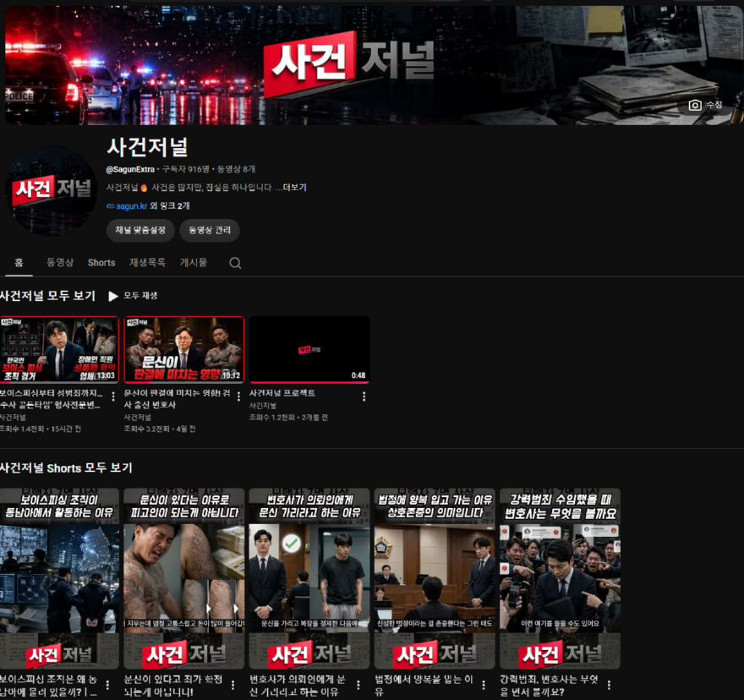Click the banner edit camera icon
744x700 pixels.
tap(695, 106)
